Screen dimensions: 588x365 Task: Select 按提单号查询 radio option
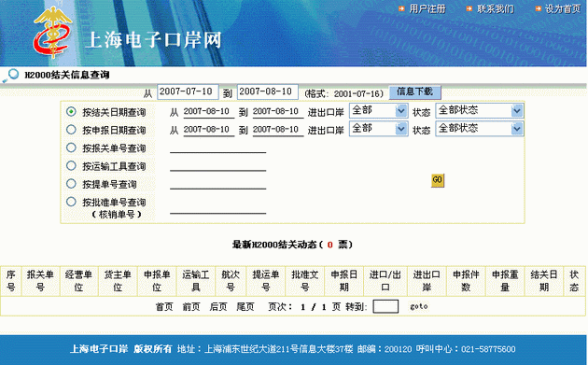pos(71,184)
